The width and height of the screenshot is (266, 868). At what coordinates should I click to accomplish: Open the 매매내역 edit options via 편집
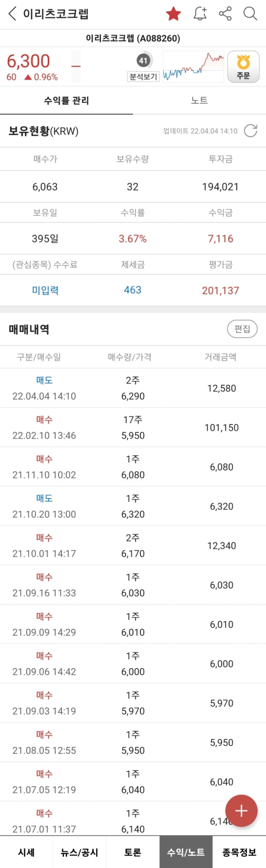[242, 329]
